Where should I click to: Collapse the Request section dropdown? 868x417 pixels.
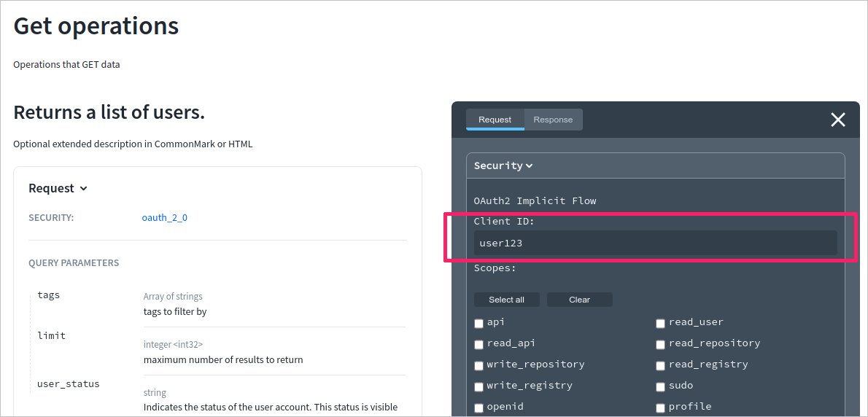83,189
